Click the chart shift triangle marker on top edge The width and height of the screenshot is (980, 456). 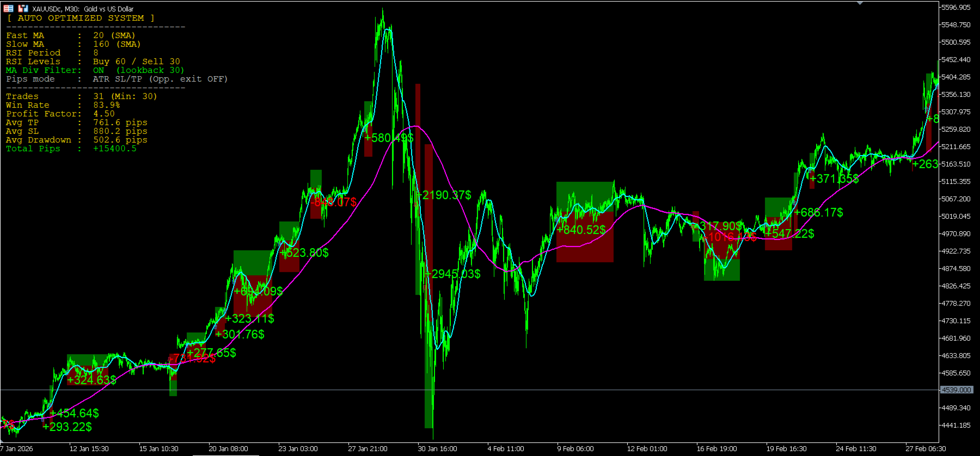(x=860, y=3)
